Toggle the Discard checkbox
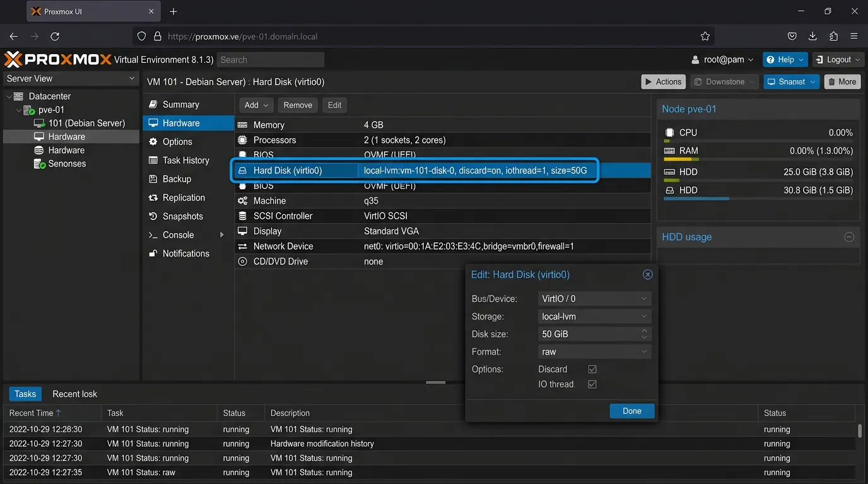The width and height of the screenshot is (868, 484). (592, 369)
